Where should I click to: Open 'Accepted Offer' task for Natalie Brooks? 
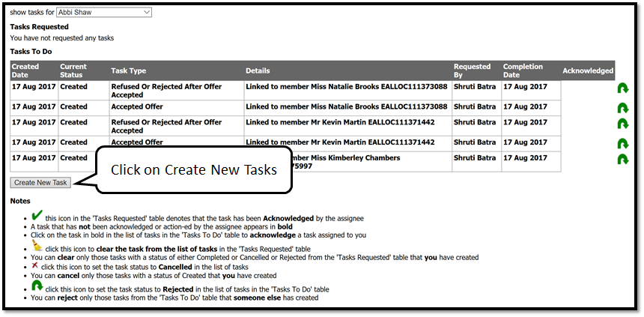[x=137, y=107]
